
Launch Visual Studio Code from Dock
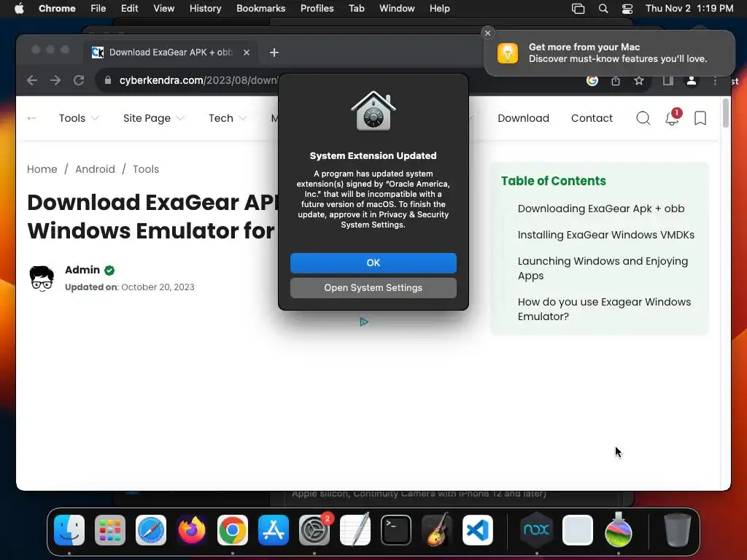tap(478, 530)
